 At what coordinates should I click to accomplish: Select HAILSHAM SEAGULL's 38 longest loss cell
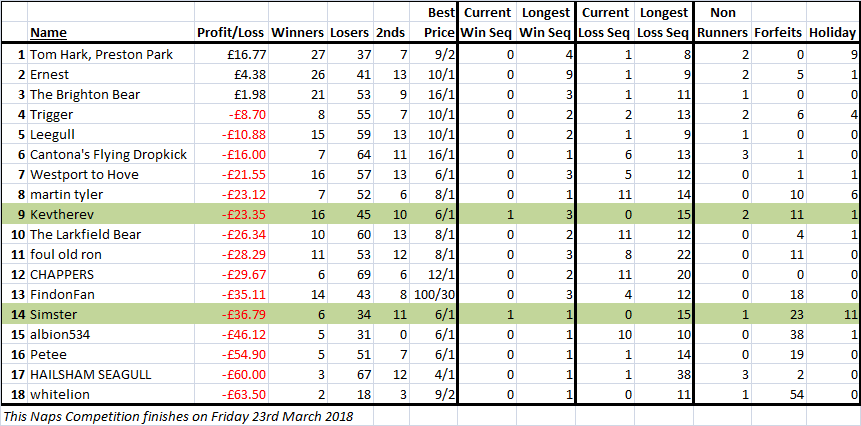pos(663,374)
